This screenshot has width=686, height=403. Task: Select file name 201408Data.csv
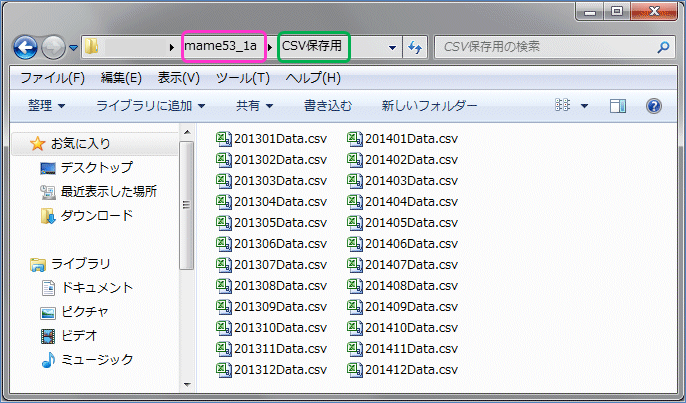(x=412, y=286)
